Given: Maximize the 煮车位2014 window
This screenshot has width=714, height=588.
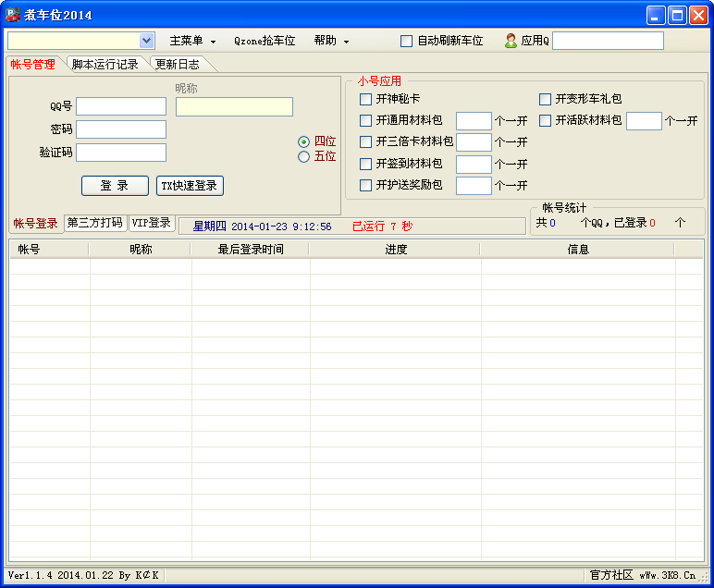Looking at the screenshot, I should [x=677, y=16].
